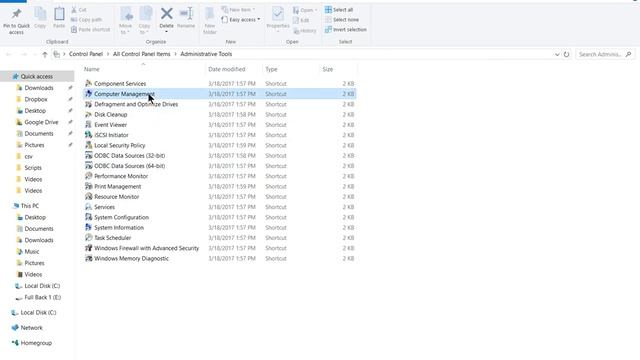Select the Performance Monitor icon
640x360 pixels.
pyautogui.click(x=89, y=176)
